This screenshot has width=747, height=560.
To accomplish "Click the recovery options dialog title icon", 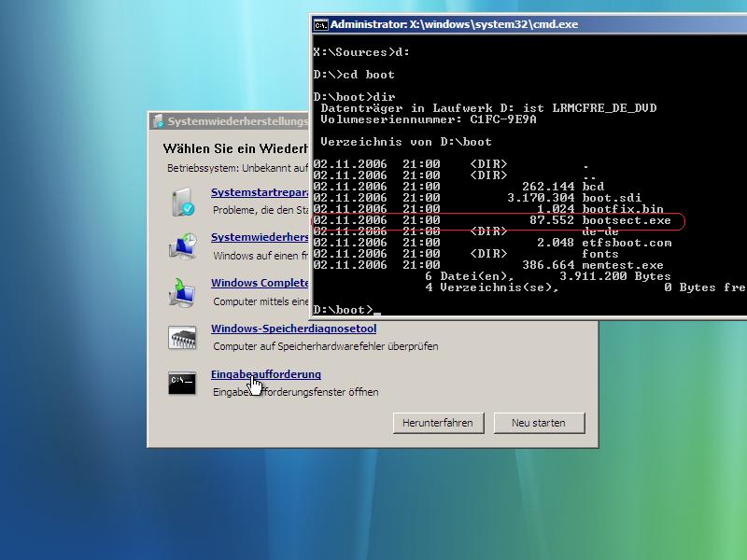I will pos(158,121).
